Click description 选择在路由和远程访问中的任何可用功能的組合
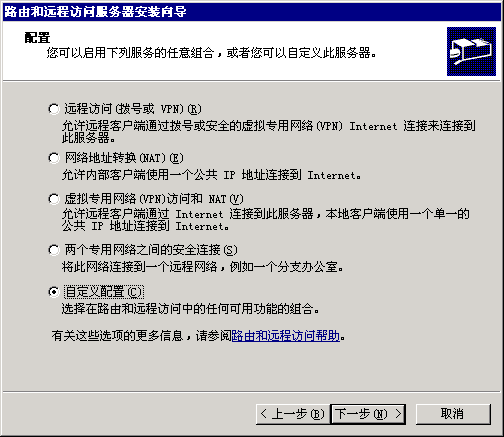This screenshot has height=437, width=504. [x=190, y=309]
